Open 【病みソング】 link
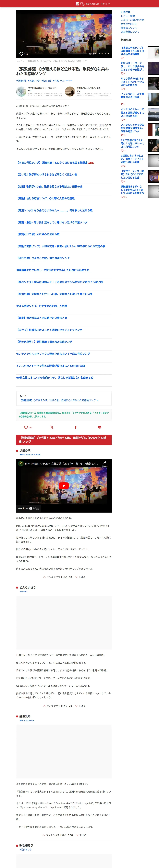This screenshot has width=159, height=868. [60, 282]
